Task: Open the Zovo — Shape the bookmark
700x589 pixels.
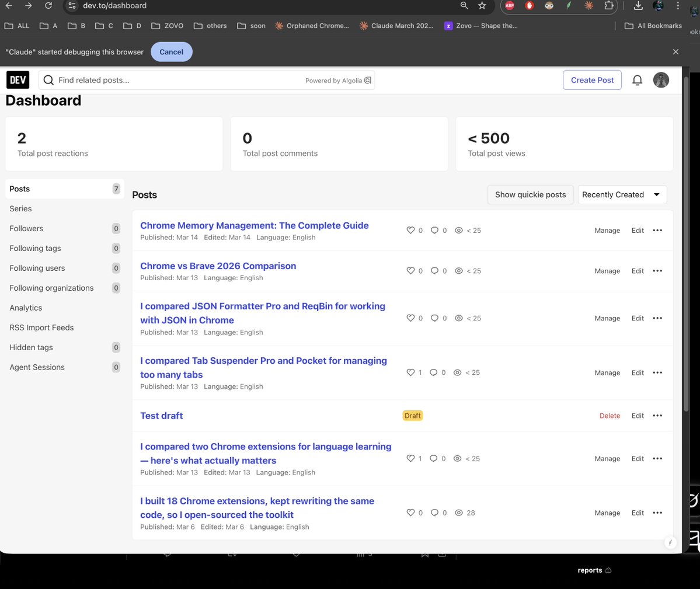Action: pyautogui.click(x=481, y=26)
